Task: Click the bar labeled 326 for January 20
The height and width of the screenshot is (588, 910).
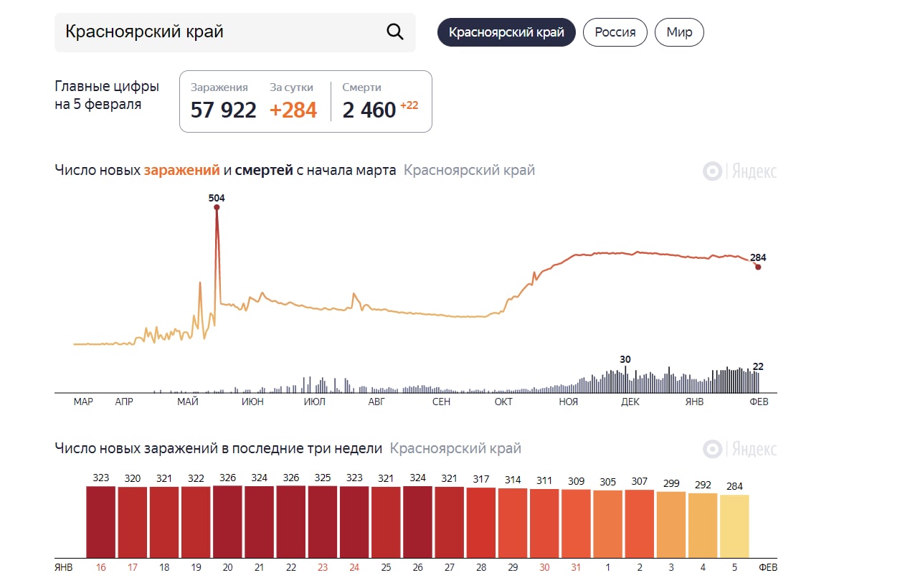Action: [x=227, y=522]
